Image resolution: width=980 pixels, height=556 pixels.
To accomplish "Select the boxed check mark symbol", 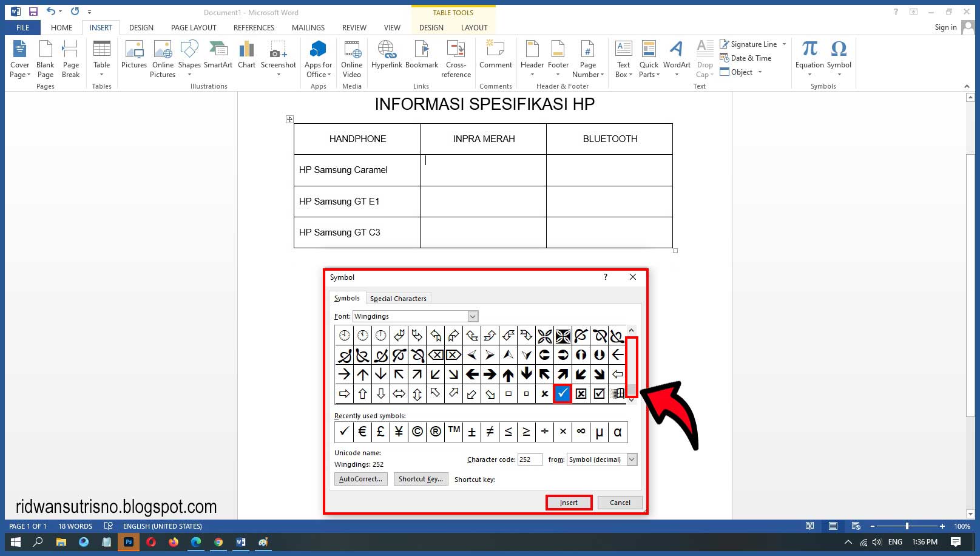I will (599, 393).
